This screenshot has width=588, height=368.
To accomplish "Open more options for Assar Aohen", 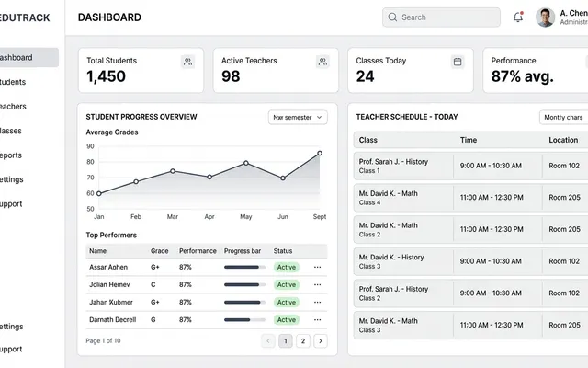I will click(x=317, y=267).
